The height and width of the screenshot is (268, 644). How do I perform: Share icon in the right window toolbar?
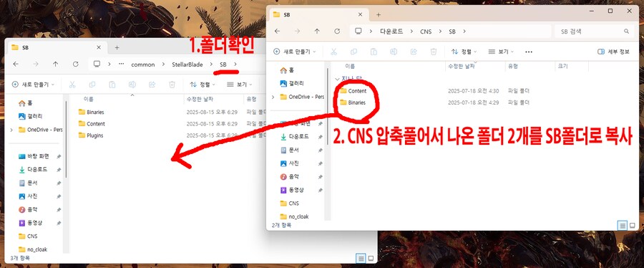click(x=414, y=52)
